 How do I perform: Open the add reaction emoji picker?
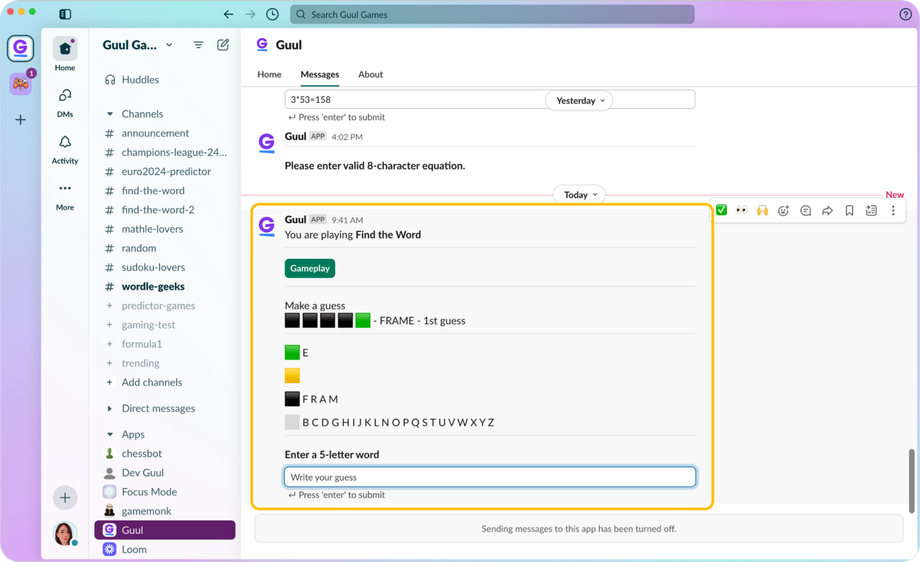click(783, 211)
